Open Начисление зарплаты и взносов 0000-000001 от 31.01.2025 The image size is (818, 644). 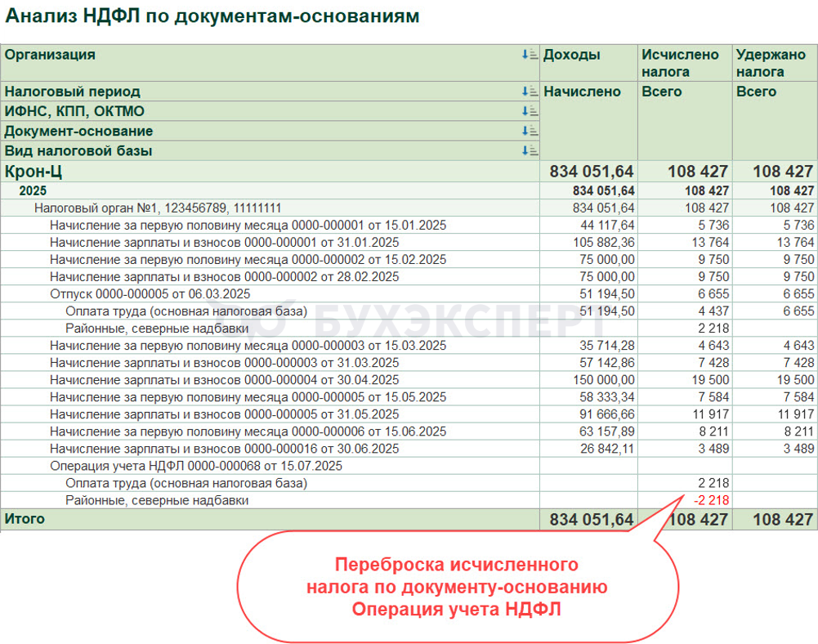pos(225,242)
